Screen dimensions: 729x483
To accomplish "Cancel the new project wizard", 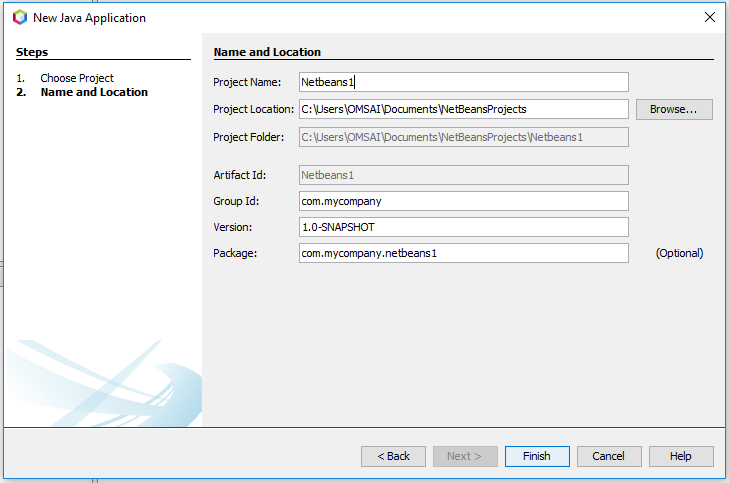I will pos(608,456).
